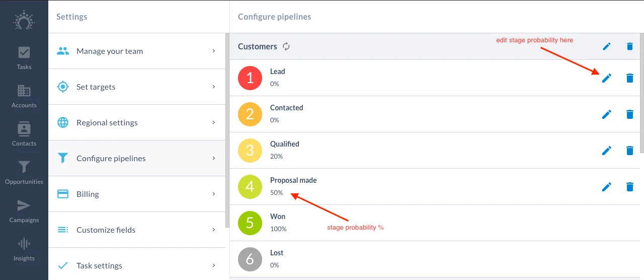Screen dimensions: 644x280
Task: View Insights from the sidebar
Action: [x=24, y=249]
